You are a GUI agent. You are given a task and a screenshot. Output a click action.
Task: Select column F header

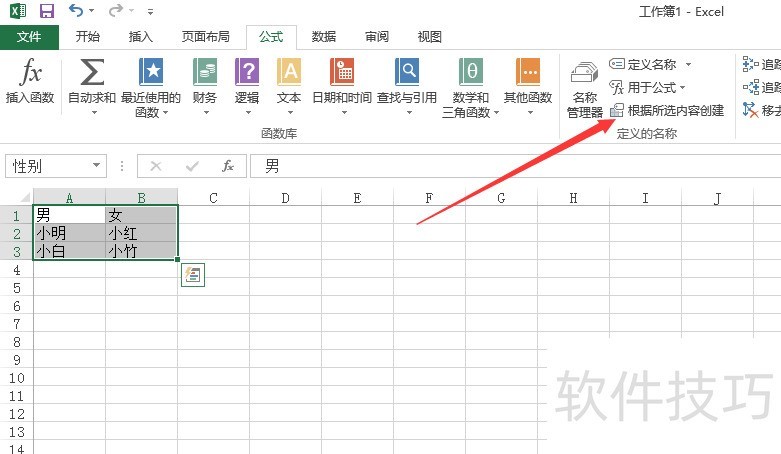click(x=429, y=197)
